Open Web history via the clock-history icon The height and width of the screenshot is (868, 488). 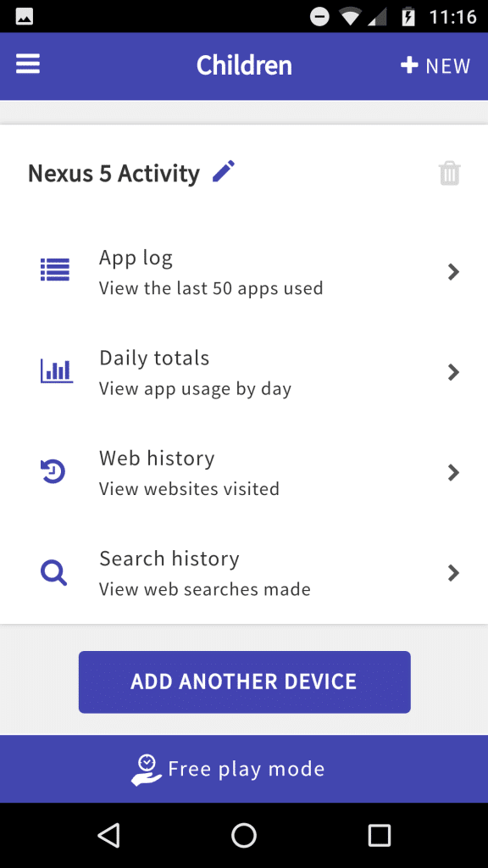click(54, 471)
